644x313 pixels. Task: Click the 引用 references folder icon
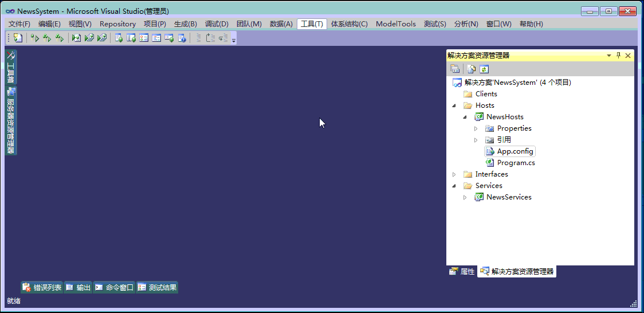pyautogui.click(x=489, y=140)
